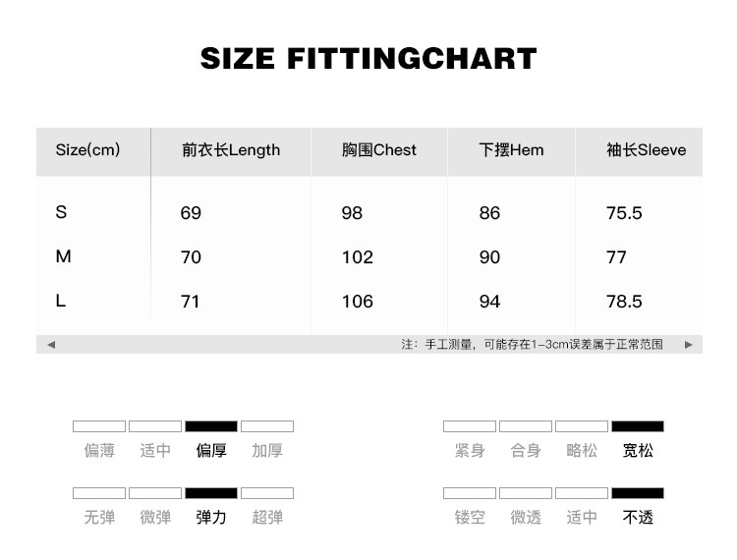
Task: Select the 镂空 transparency box
Action: pos(470,493)
